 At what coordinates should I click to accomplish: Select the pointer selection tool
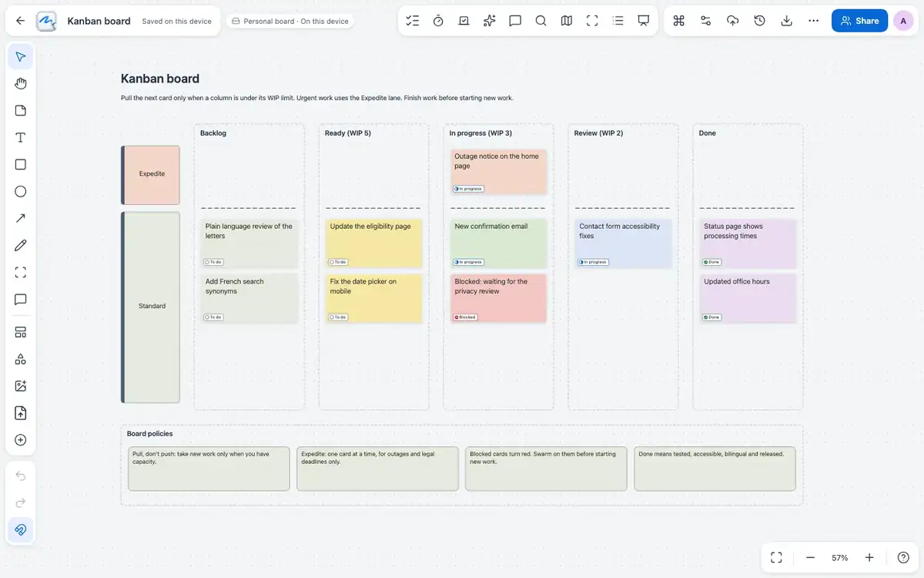21,57
